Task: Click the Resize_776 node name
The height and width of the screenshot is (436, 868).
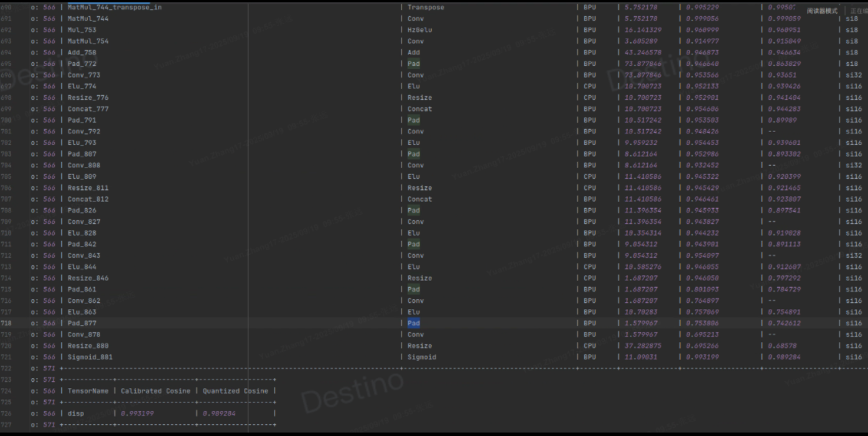Action: point(88,98)
